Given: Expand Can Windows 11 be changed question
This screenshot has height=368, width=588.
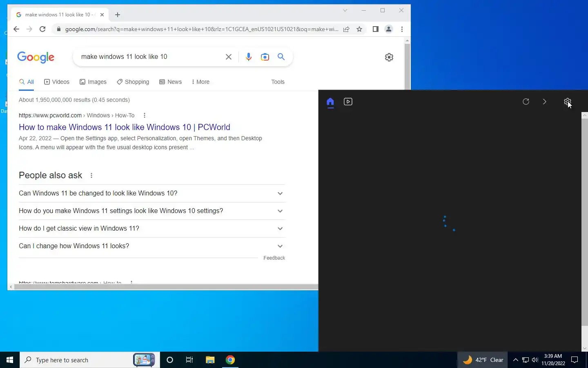Looking at the screenshot, I should coord(152,193).
